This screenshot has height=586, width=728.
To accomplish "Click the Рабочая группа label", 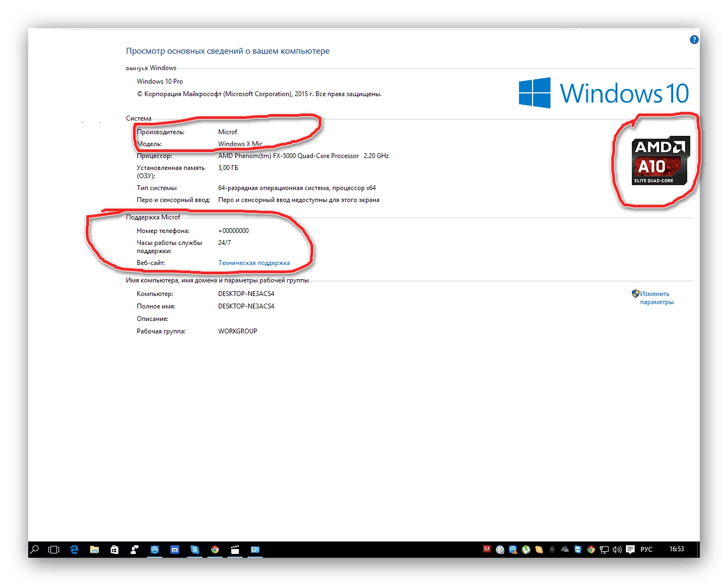I will [161, 331].
